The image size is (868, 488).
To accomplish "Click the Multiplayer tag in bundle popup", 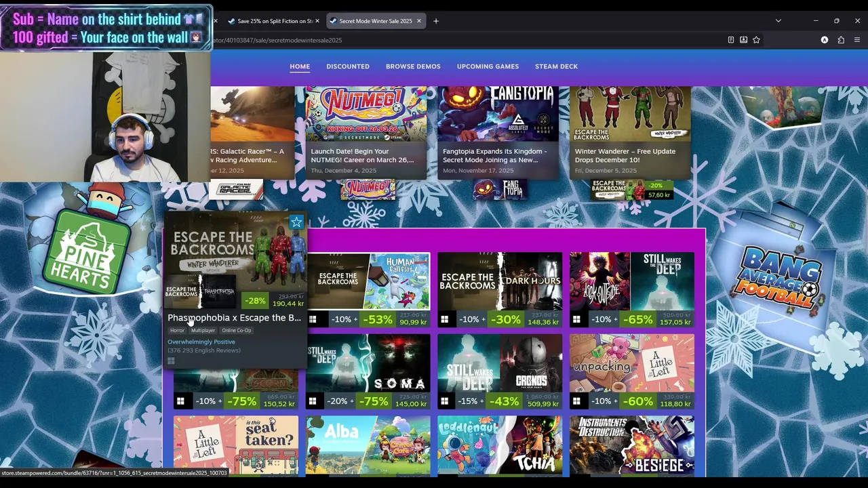I will 203,330.
